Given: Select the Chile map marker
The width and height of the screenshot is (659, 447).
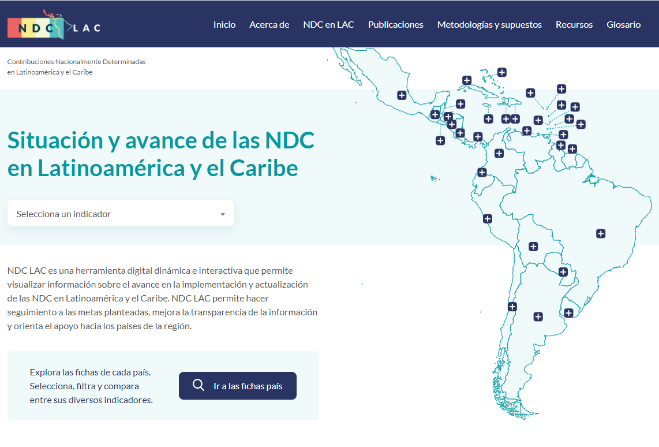Looking at the screenshot, I should point(512,307).
